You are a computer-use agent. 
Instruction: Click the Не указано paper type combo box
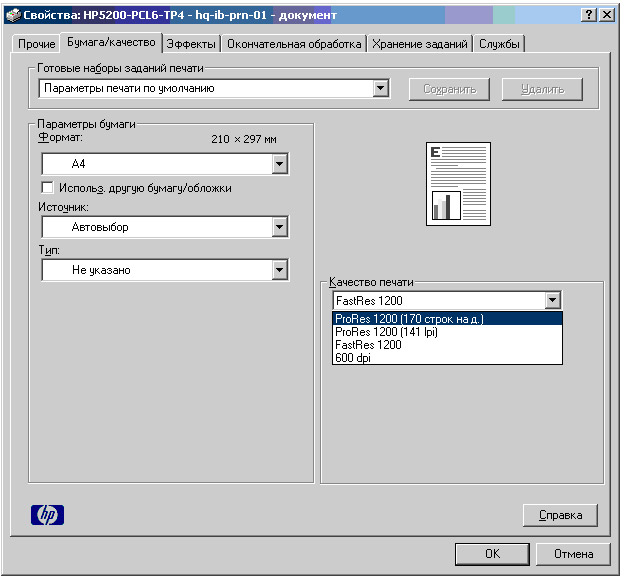(x=165, y=270)
